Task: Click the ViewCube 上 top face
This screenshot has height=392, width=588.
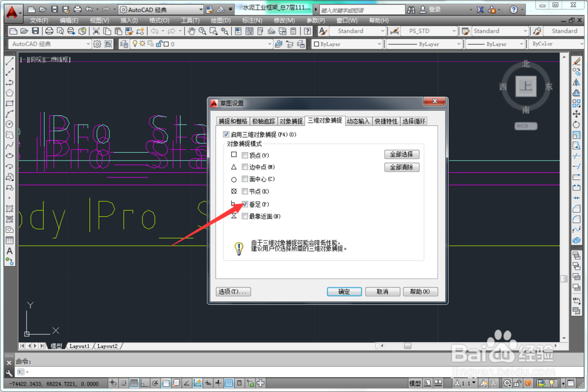Action: [x=526, y=86]
